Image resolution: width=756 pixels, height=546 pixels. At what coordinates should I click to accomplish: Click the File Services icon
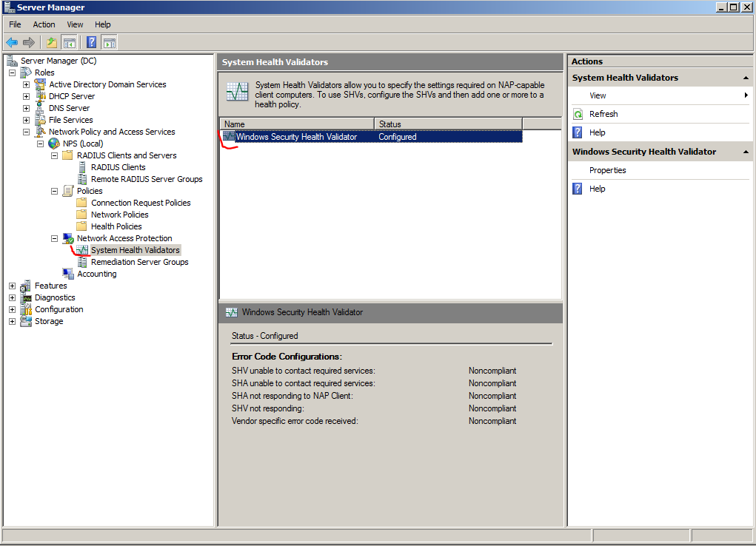pos(40,120)
